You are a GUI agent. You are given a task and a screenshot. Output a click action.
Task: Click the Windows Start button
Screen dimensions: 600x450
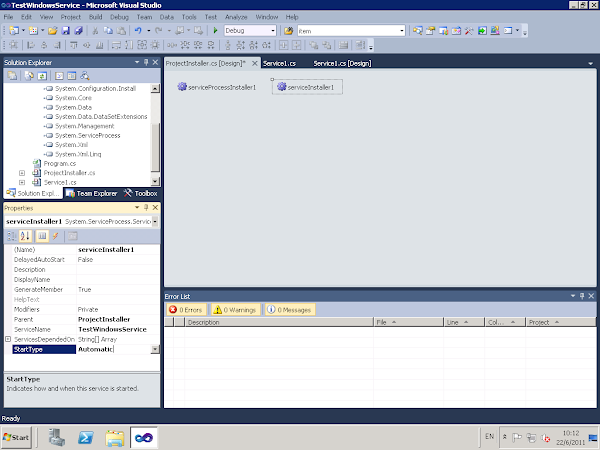[x=16, y=437]
